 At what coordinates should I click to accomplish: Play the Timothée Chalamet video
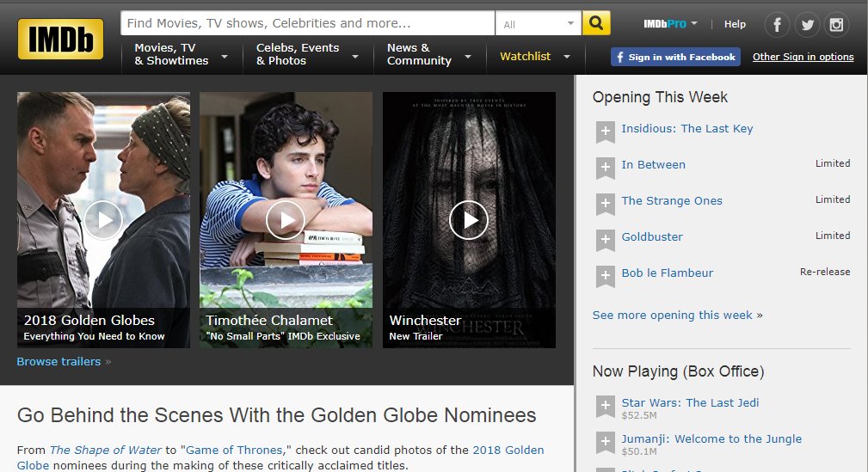click(286, 220)
